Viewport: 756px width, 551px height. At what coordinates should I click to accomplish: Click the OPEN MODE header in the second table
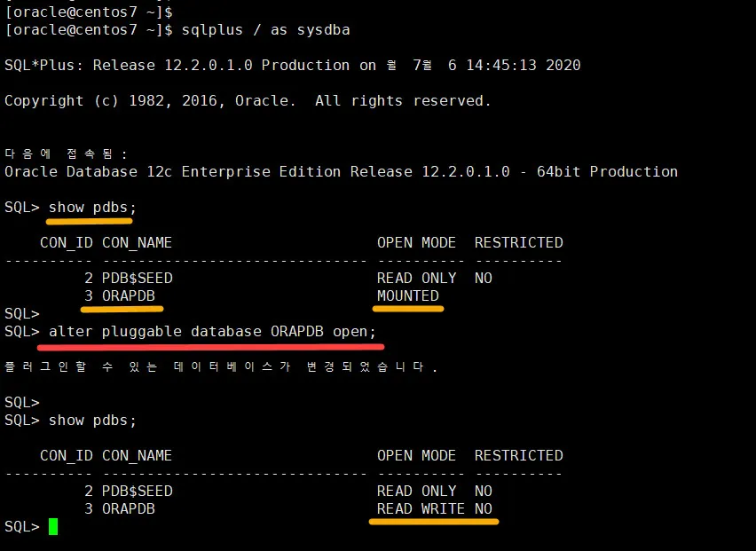coord(416,455)
